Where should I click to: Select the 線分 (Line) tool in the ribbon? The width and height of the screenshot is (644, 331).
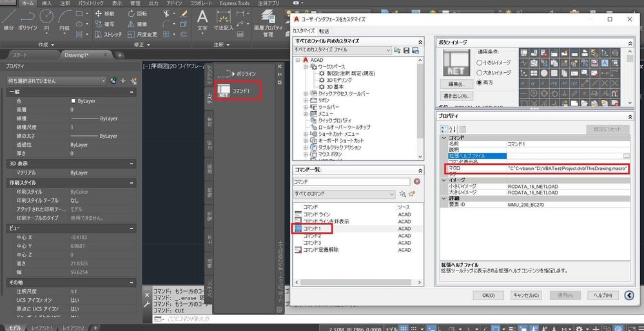click(x=8, y=20)
